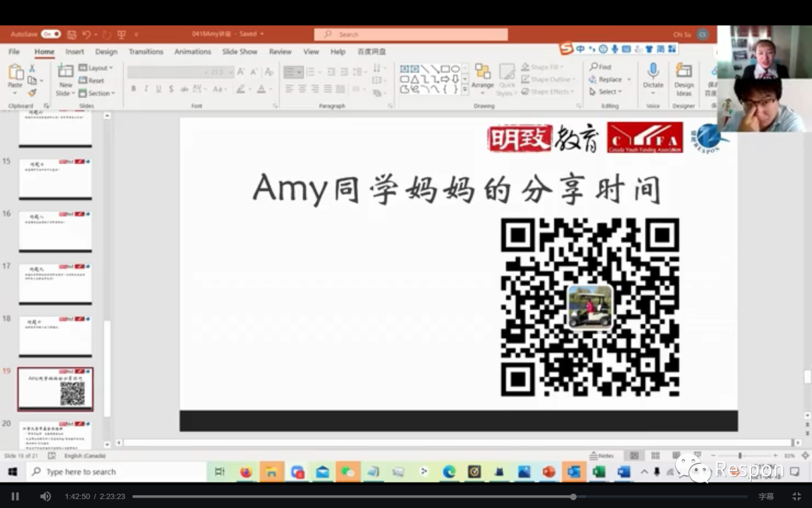Toggle the AutoSave switch
This screenshot has height=508, width=812.
coord(51,34)
